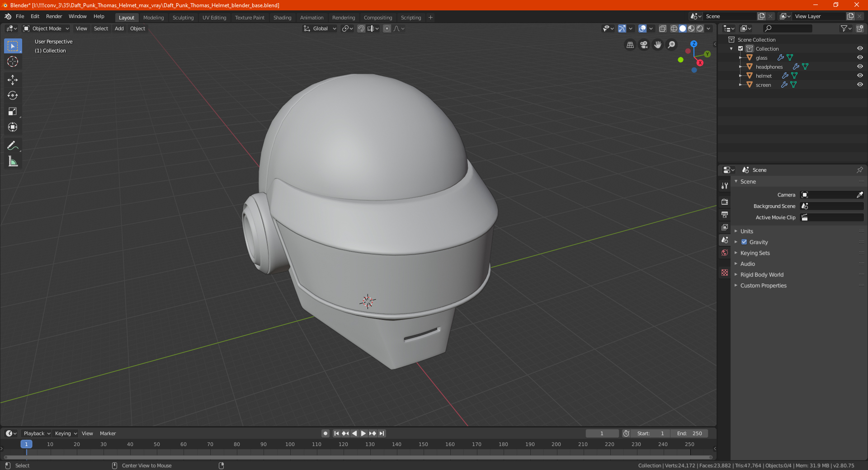Image resolution: width=868 pixels, height=470 pixels.
Task: Open the Output properties tab
Action: click(x=725, y=214)
